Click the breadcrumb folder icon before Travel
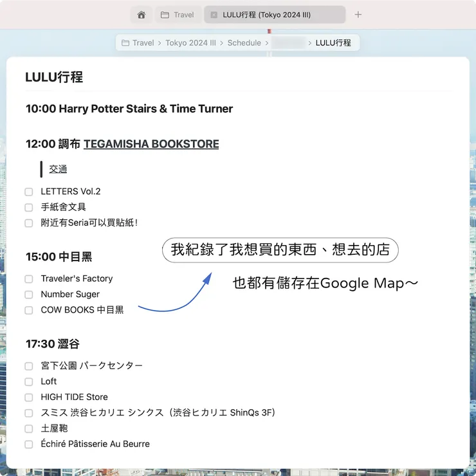 125,43
